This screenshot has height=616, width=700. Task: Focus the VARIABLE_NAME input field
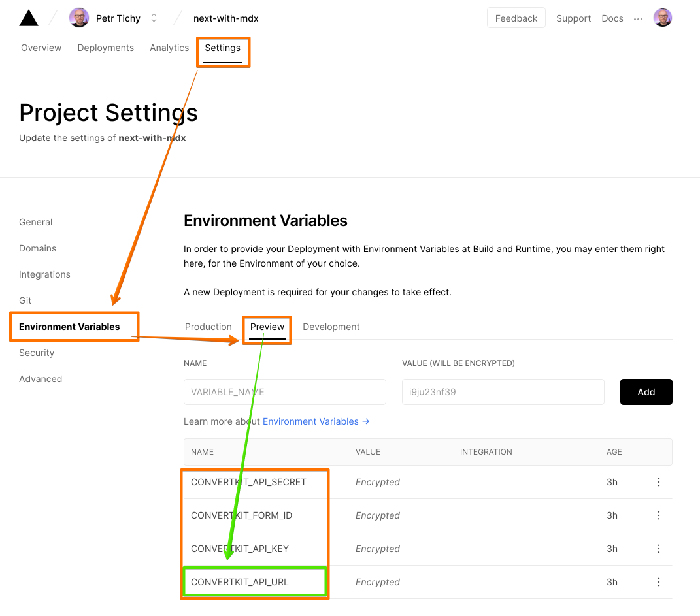(x=285, y=392)
